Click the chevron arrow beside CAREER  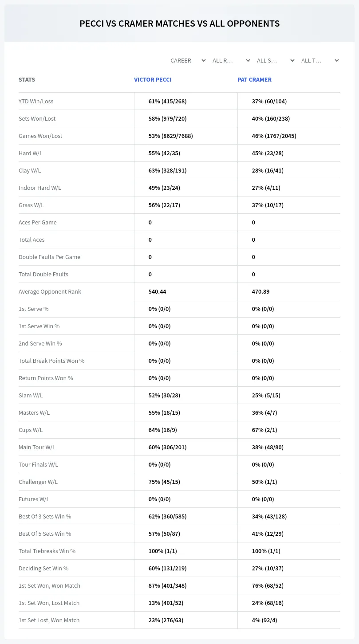pos(203,60)
